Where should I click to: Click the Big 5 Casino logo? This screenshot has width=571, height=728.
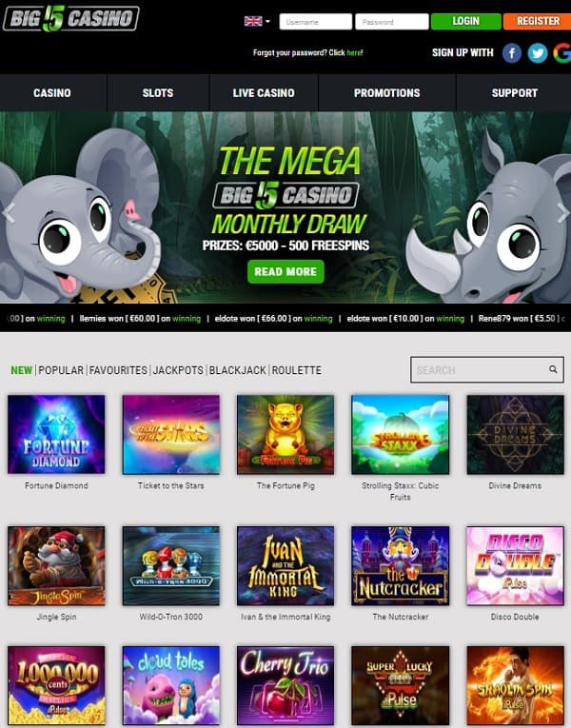(x=71, y=19)
